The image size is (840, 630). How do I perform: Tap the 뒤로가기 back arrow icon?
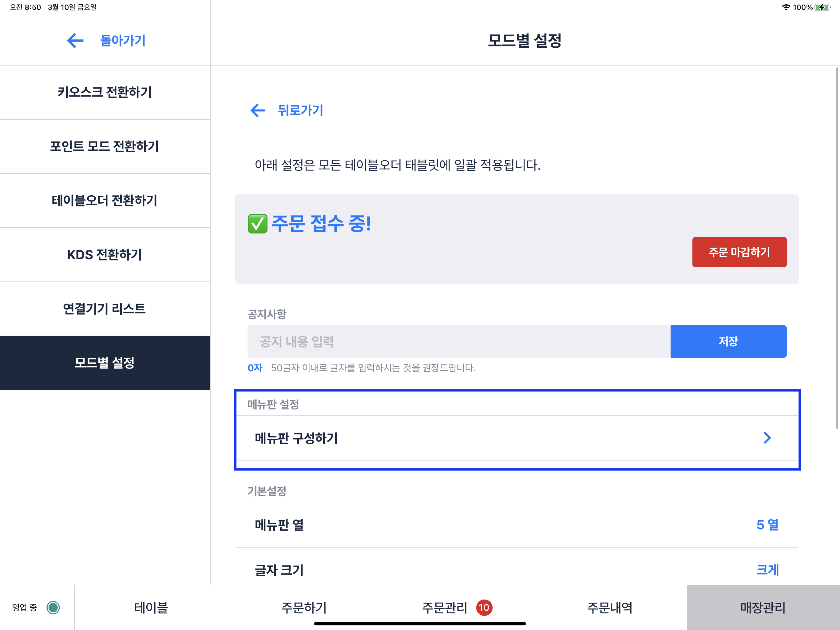pyautogui.click(x=258, y=110)
